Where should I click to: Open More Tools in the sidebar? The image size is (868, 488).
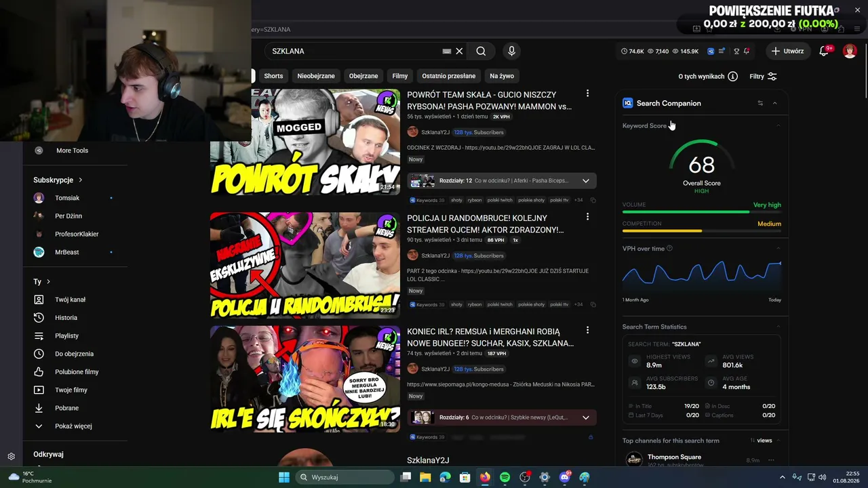click(71, 150)
